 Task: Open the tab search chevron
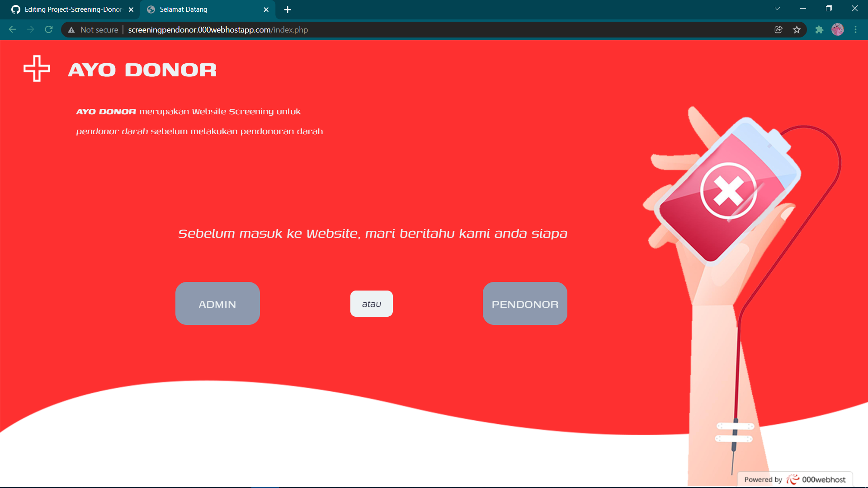coord(777,8)
